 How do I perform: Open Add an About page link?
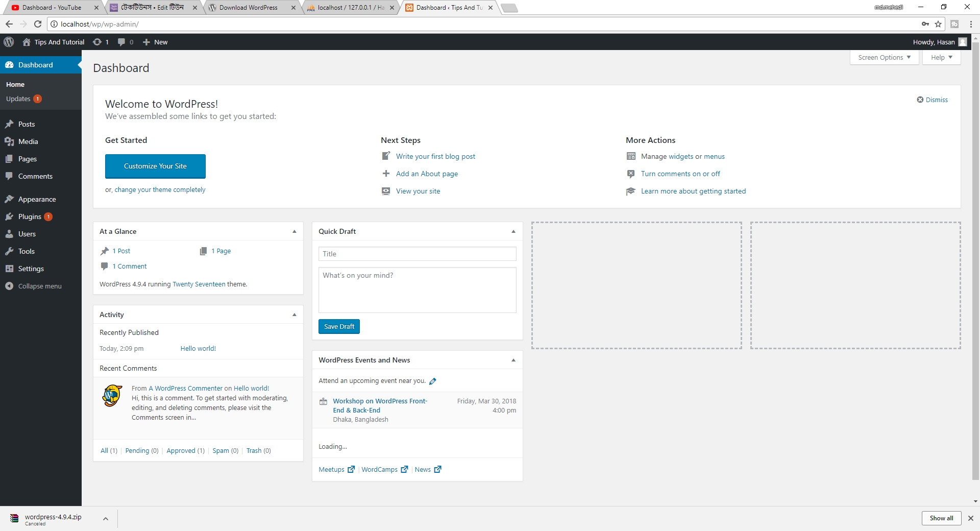427,174
